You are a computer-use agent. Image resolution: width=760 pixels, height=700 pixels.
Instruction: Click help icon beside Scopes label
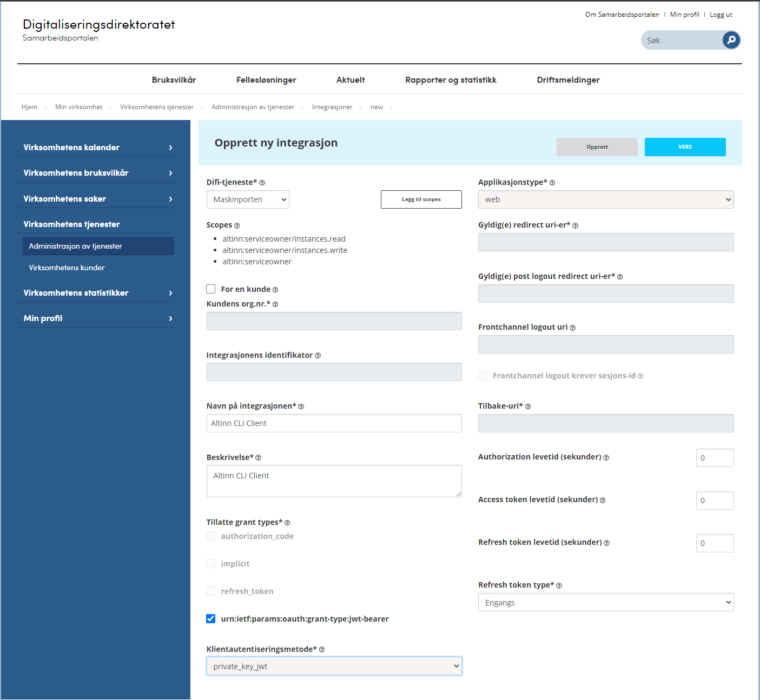pos(237,225)
